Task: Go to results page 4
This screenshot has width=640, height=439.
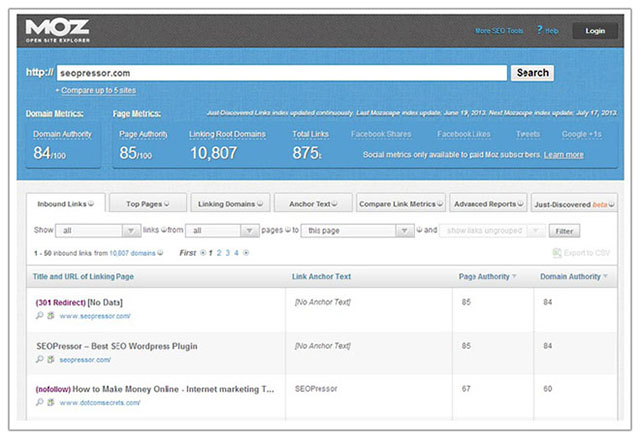Action: coord(236,253)
